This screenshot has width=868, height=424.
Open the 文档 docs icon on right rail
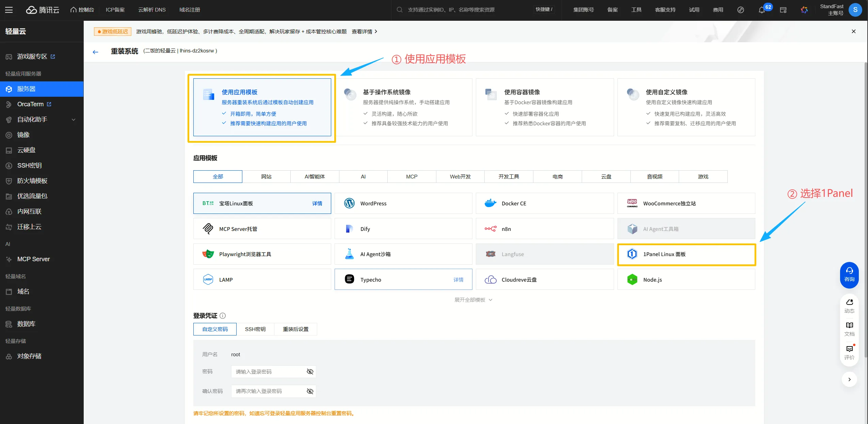pos(849,329)
